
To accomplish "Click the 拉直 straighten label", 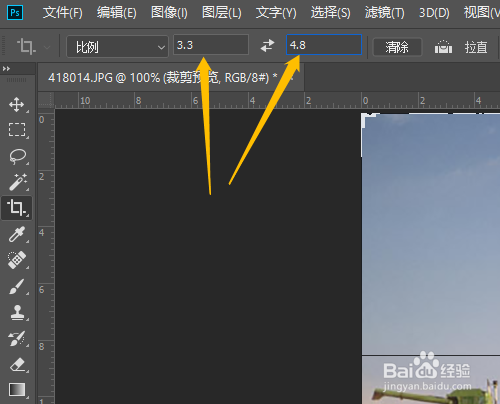I will click(x=476, y=47).
